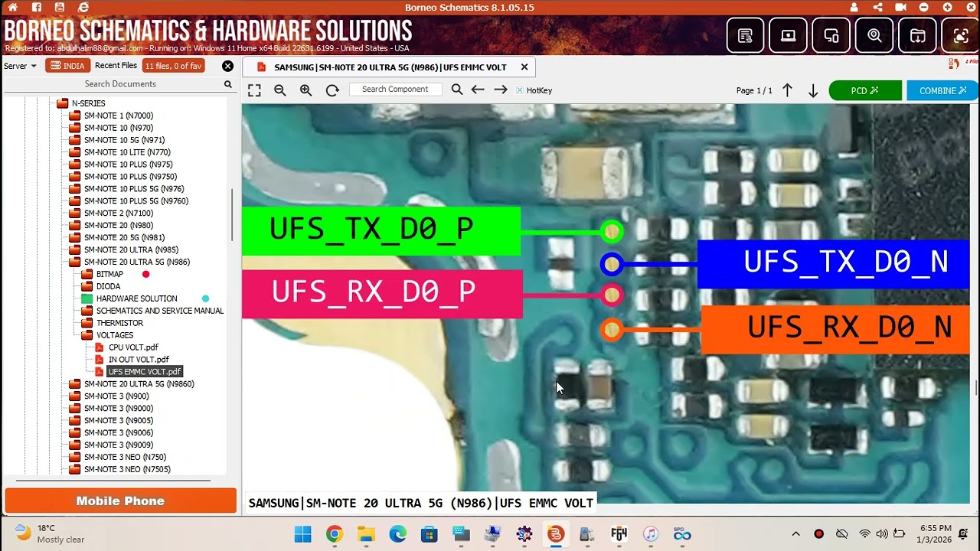Collapse SM-NOTE 20 ULTRA 5G (N986) folder
The height and width of the screenshot is (551, 980).
point(75,262)
